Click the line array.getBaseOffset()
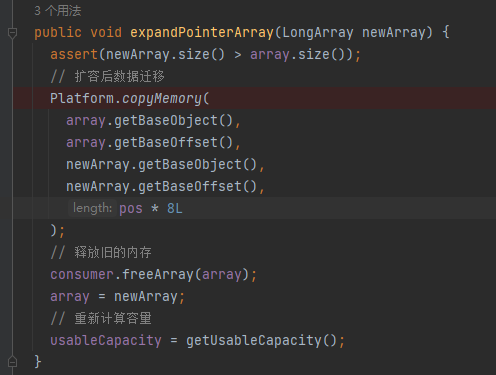Image resolution: width=496 pixels, height=375 pixels. click(x=153, y=142)
